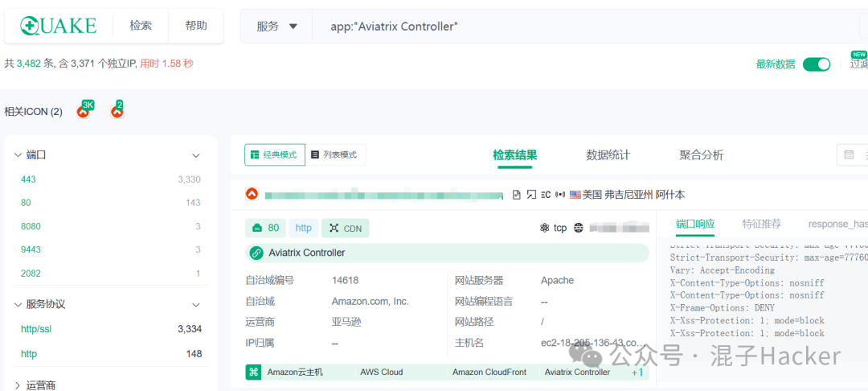Image resolution: width=868 pixels, height=391 pixels.
Task: Click the broadcast signal icon in result header
Action: (x=560, y=195)
